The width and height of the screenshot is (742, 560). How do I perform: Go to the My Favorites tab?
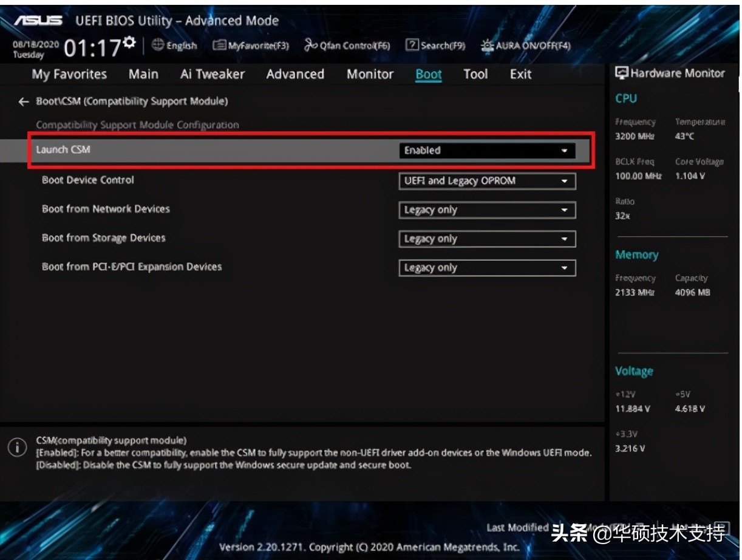tap(69, 75)
